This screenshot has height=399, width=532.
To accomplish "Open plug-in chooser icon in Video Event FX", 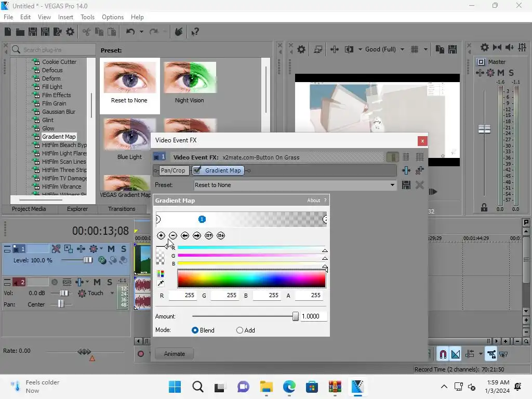I will 406,170.
